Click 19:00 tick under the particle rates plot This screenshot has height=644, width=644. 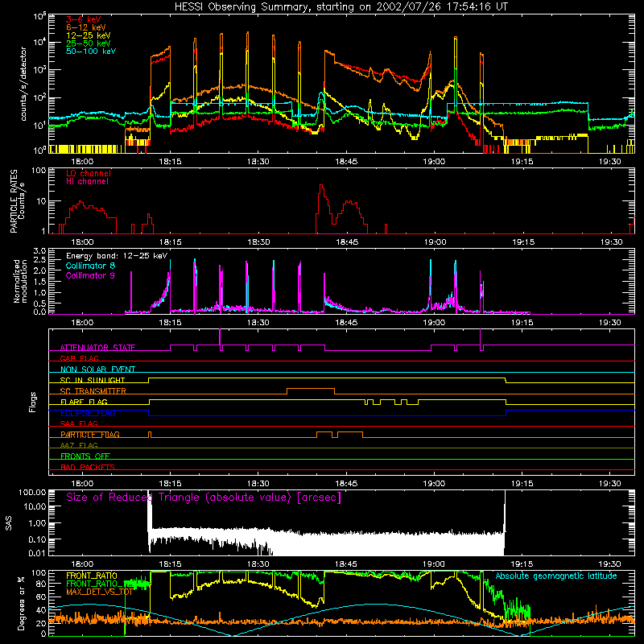tap(434, 242)
